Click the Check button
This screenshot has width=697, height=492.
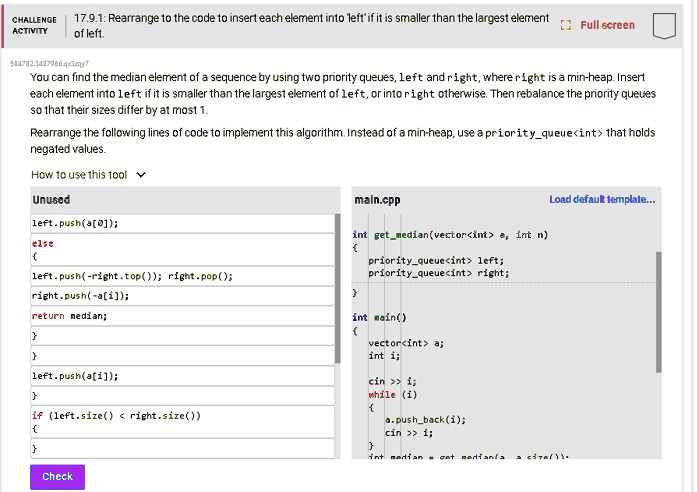coord(57,476)
